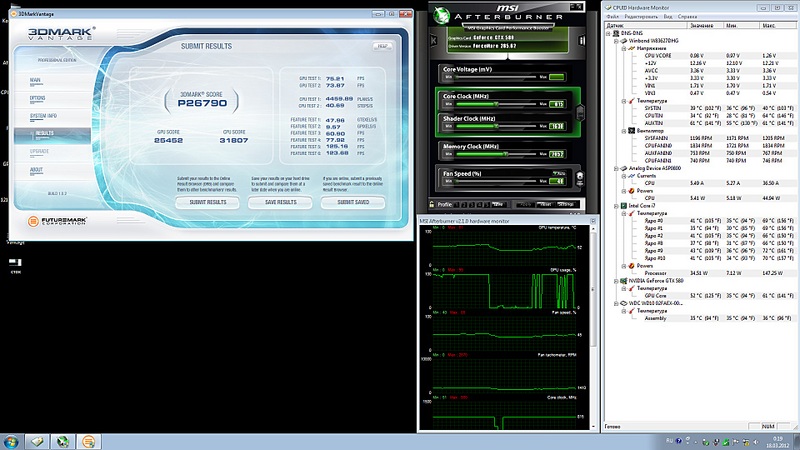Open the Справка menu in Hardware Monitor
The width and height of the screenshot is (800, 450).
(687, 16)
